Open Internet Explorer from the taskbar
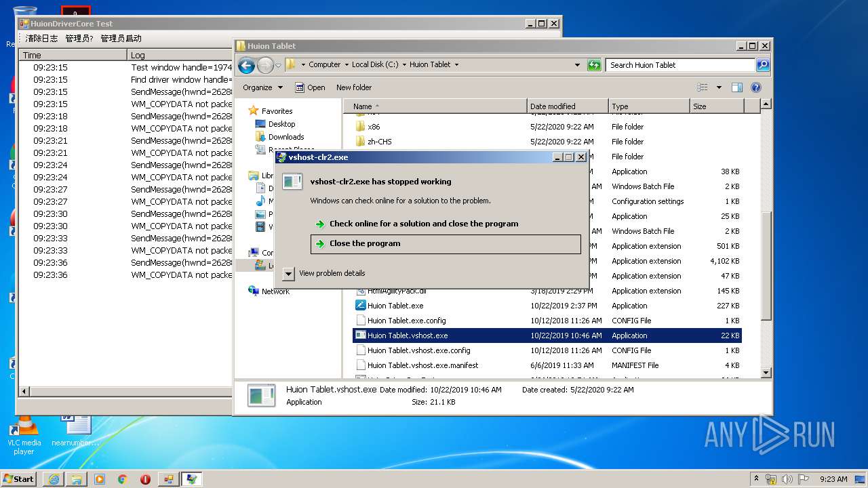Screen dimensions: 868x488 pyautogui.click(x=54, y=479)
